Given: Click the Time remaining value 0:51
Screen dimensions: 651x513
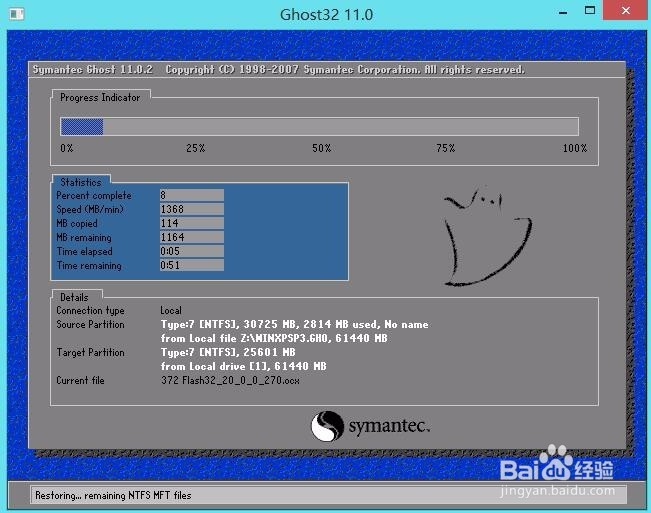Looking at the screenshot, I should [x=192, y=265].
